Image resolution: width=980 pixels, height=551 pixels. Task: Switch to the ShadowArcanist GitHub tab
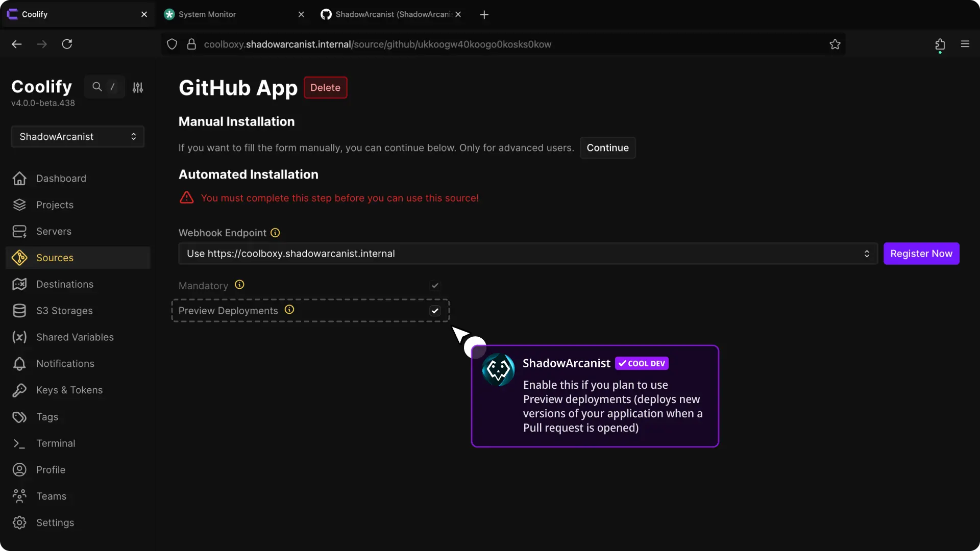tap(392, 14)
